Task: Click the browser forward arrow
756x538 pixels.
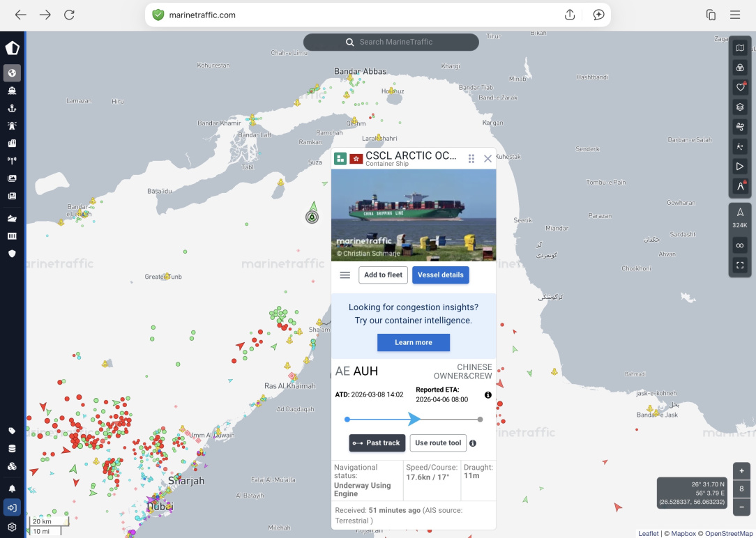Action: coord(45,15)
